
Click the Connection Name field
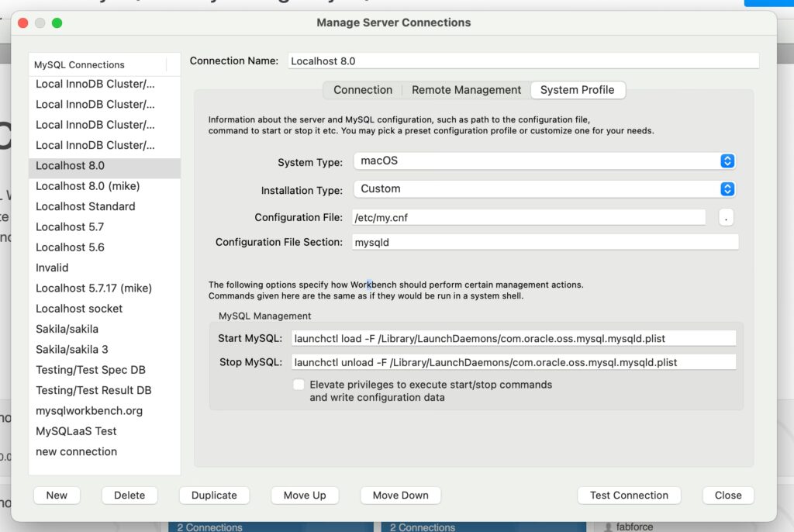523,61
